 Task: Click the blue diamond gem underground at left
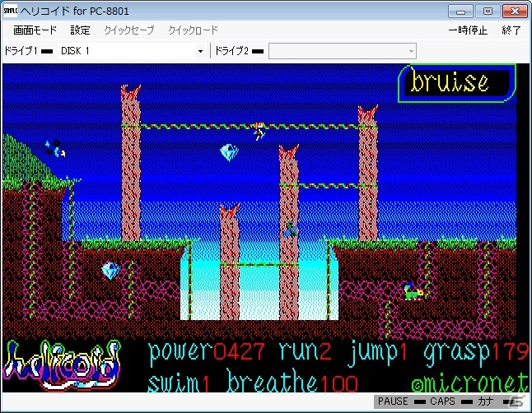click(111, 271)
